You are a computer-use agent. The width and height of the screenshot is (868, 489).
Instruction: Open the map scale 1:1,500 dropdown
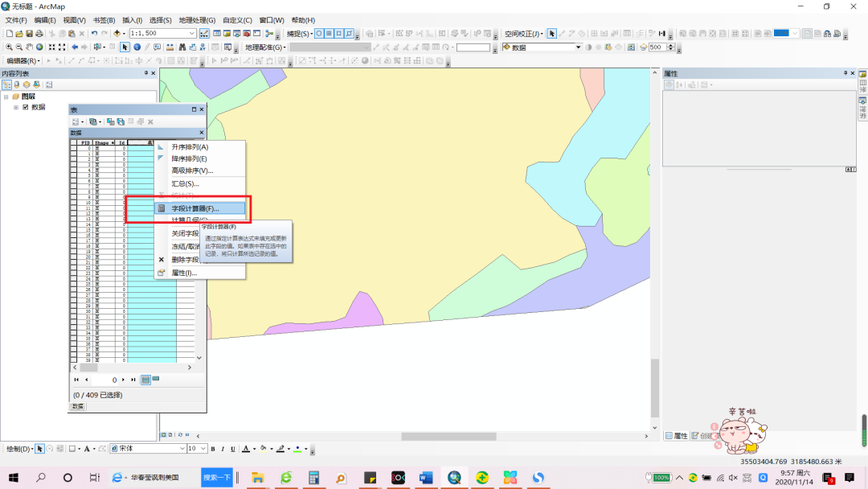tap(191, 34)
